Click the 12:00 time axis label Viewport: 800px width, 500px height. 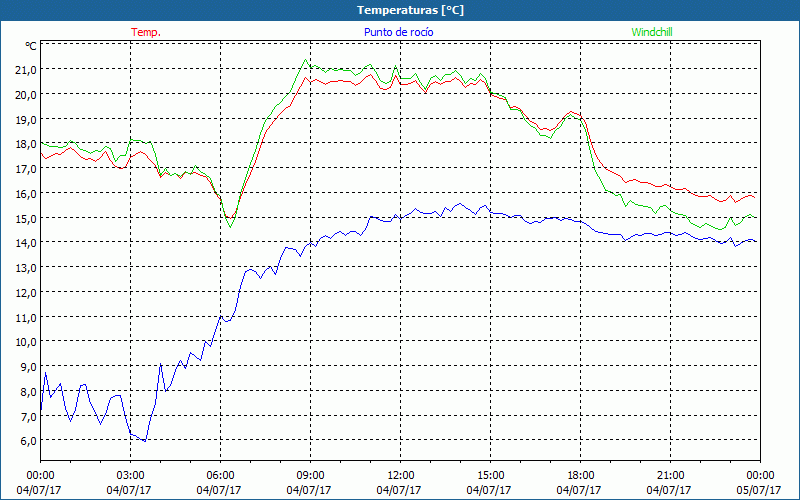point(401,476)
